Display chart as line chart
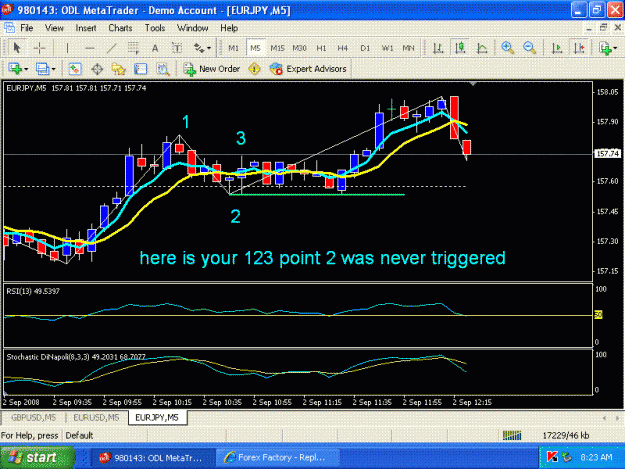 point(482,48)
